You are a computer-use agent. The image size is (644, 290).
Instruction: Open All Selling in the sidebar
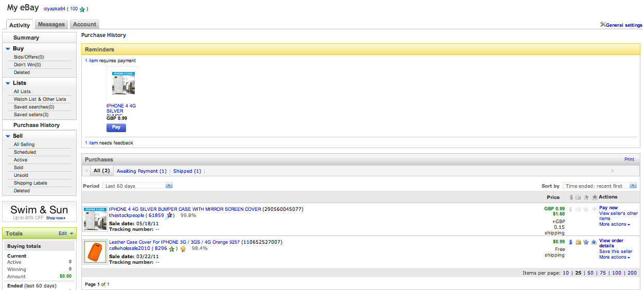[24, 144]
